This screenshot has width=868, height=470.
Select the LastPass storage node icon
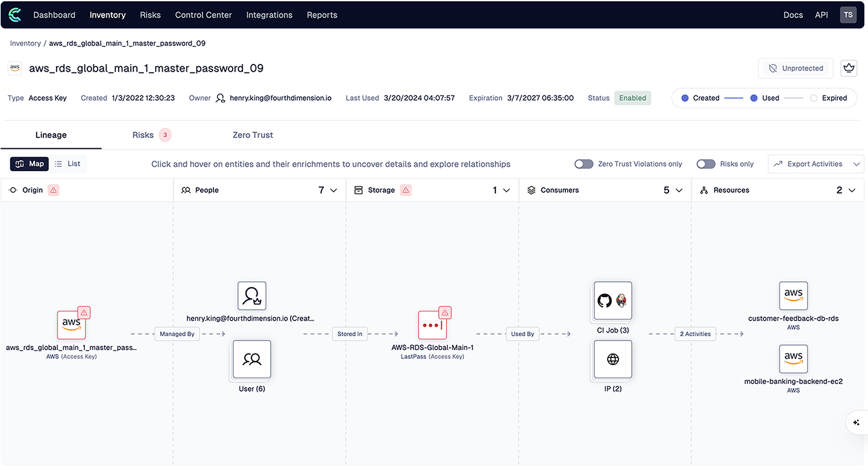(x=432, y=325)
